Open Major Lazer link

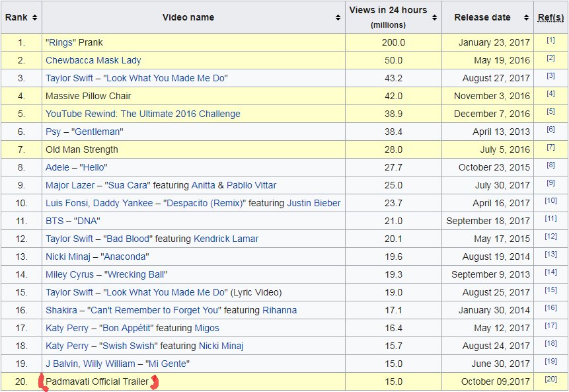click(x=70, y=185)
